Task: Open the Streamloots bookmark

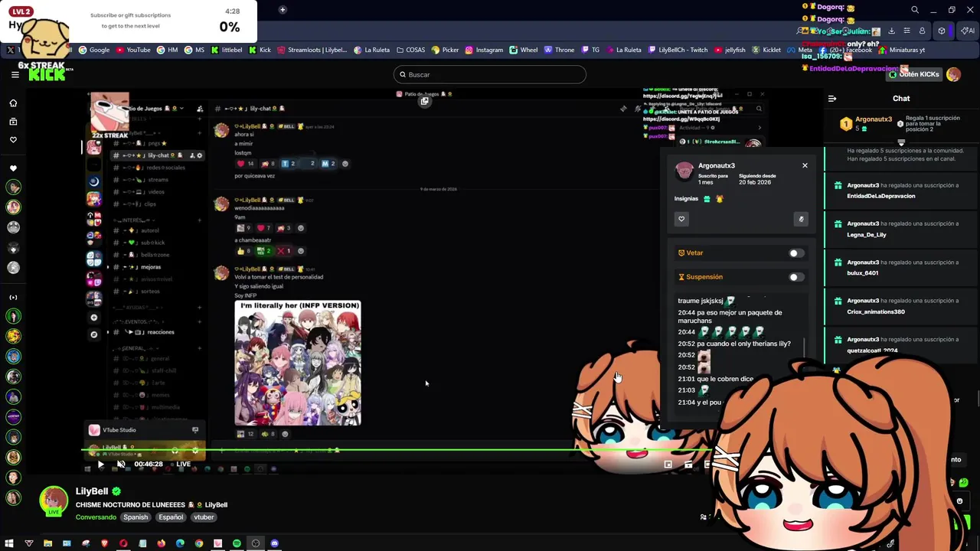Action: pos(312,50)
